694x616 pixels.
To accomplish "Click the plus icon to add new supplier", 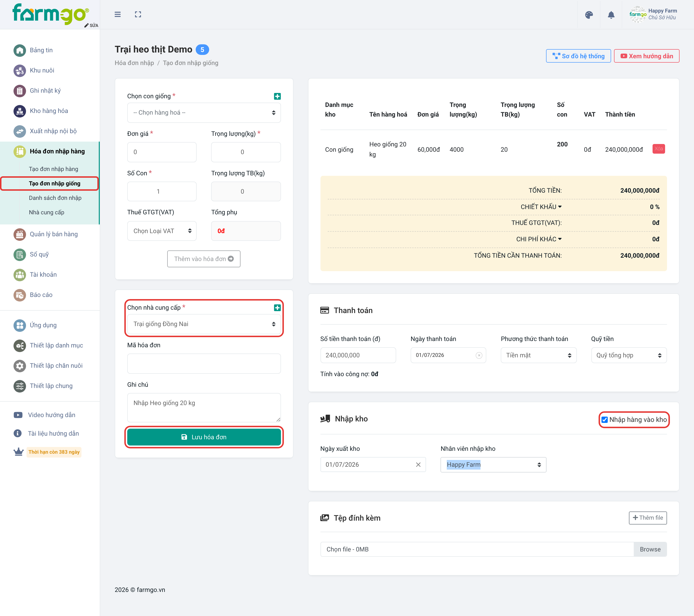I will 277,308.
